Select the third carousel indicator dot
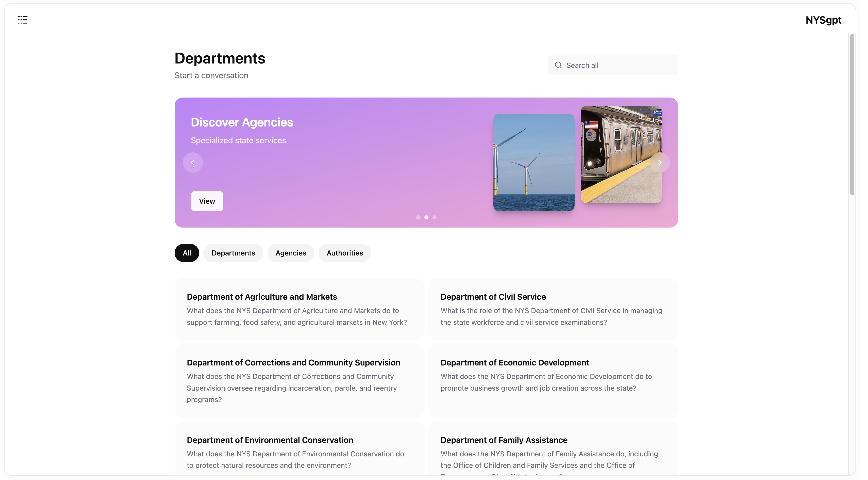Image resolution: width=868 pixels, height=480 pixels. coord(434,217)
